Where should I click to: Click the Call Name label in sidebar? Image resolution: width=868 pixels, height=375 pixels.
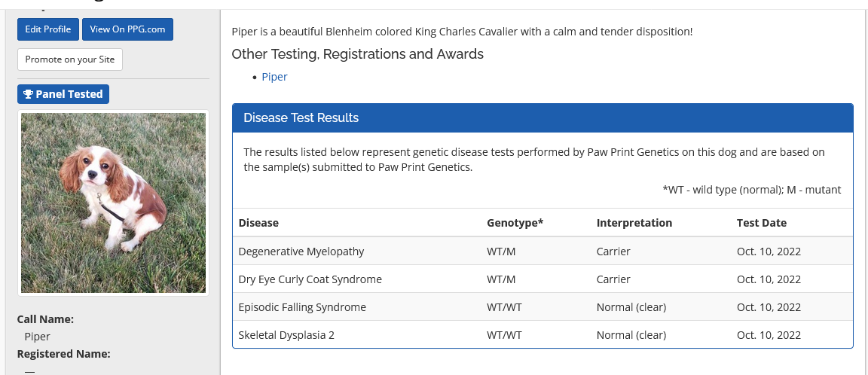click(x=45, y=319)
